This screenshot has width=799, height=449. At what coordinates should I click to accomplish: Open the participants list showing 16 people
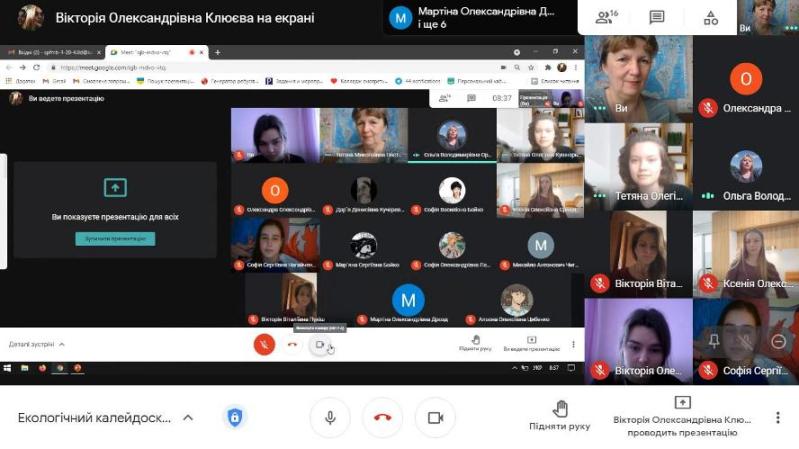606,17
